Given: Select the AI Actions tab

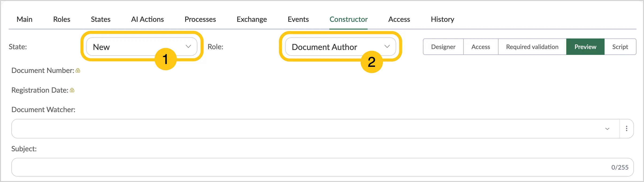Looking at the screenshot, I should pos(147,19).
